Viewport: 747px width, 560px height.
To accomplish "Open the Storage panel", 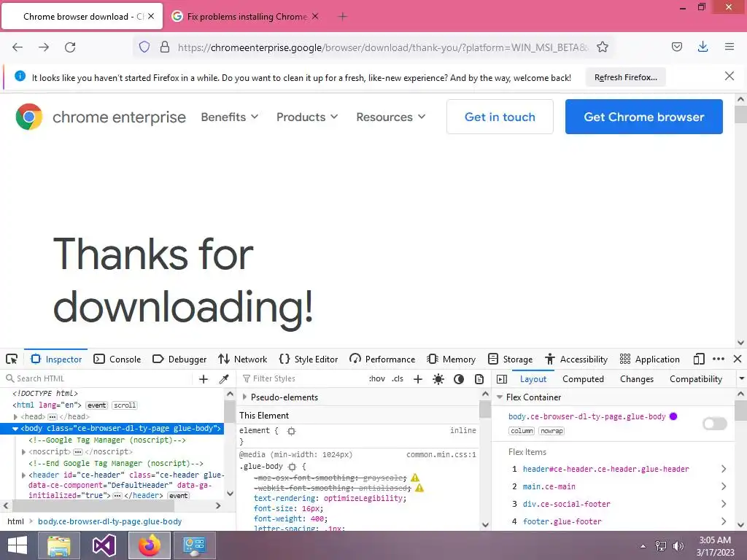I will (510, 359).
